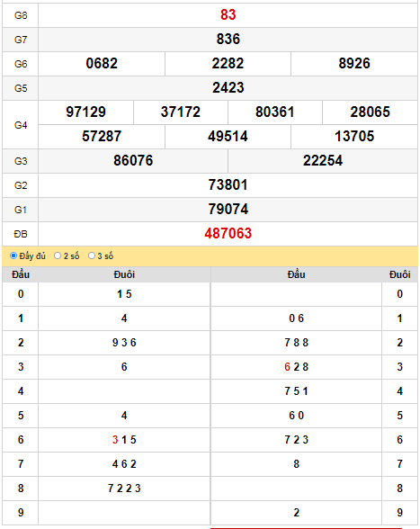420x529 pixels.
Task: Click the G1 number 79074
Action: pyautogui.click(x=228, y=209)
